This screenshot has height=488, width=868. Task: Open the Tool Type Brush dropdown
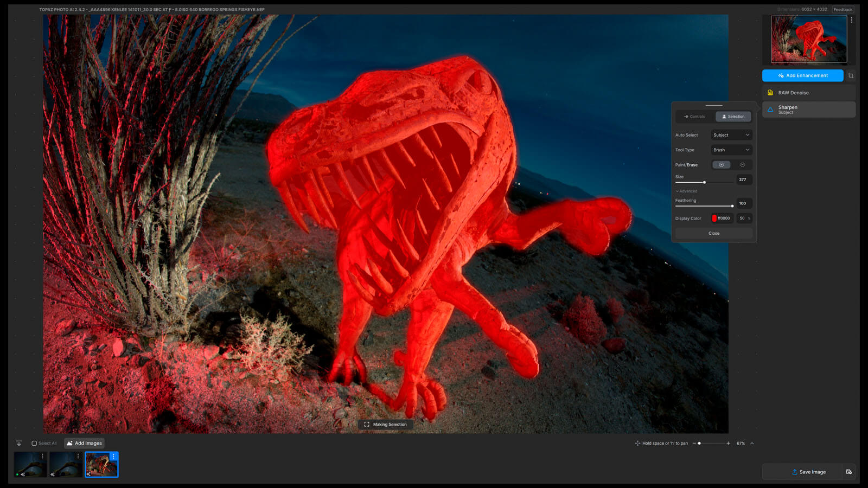click(x=731, y=150)
